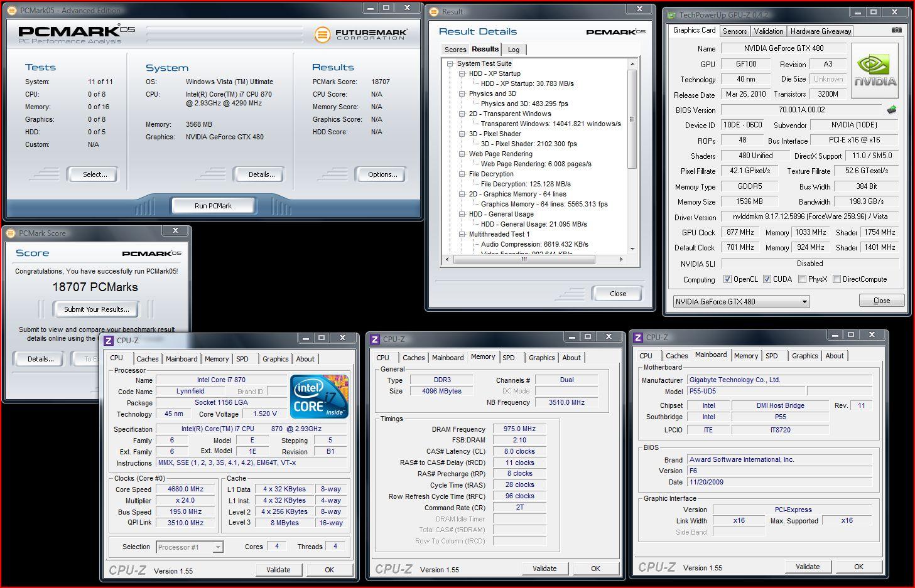Viewport: 915px width, 588px height.
Task: Open the NVIDIA GeForce GTX 480 dropdown
Action: 741,302
